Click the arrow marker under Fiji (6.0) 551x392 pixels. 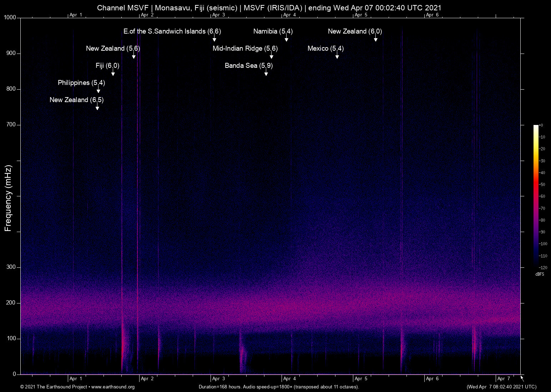click(x=113, y=73)
